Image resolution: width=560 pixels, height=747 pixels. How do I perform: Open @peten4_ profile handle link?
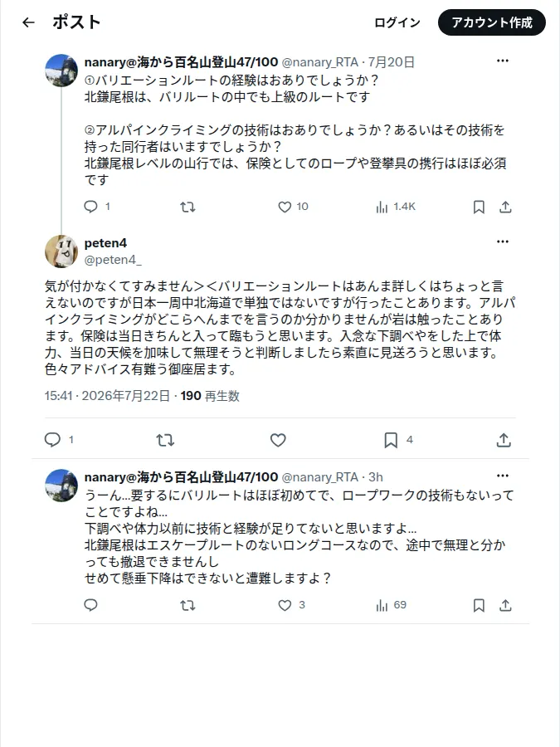coord(113,260)
